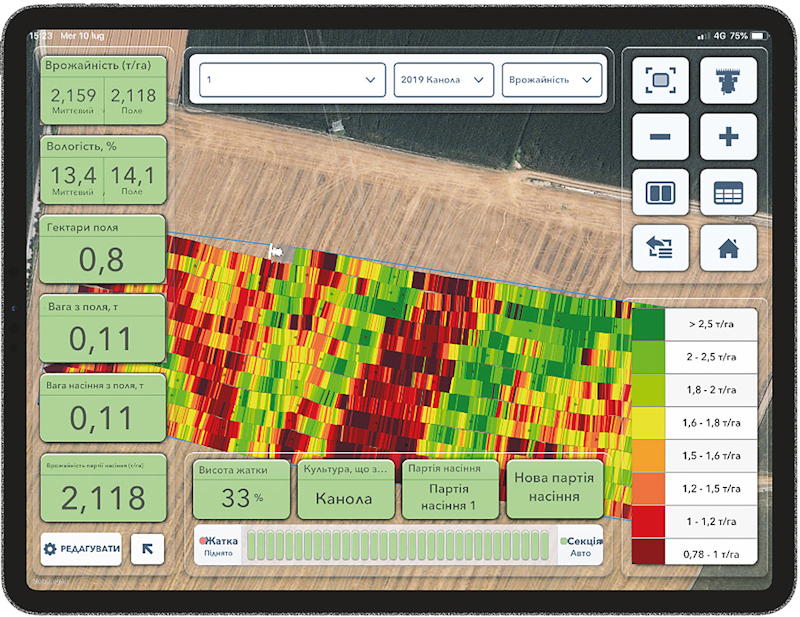The height and width of the screenshot is (617, 800).
Task: Click the dark green > 2,5 т/га swatch
Action: pyautogui.click(x=650, y=325)
